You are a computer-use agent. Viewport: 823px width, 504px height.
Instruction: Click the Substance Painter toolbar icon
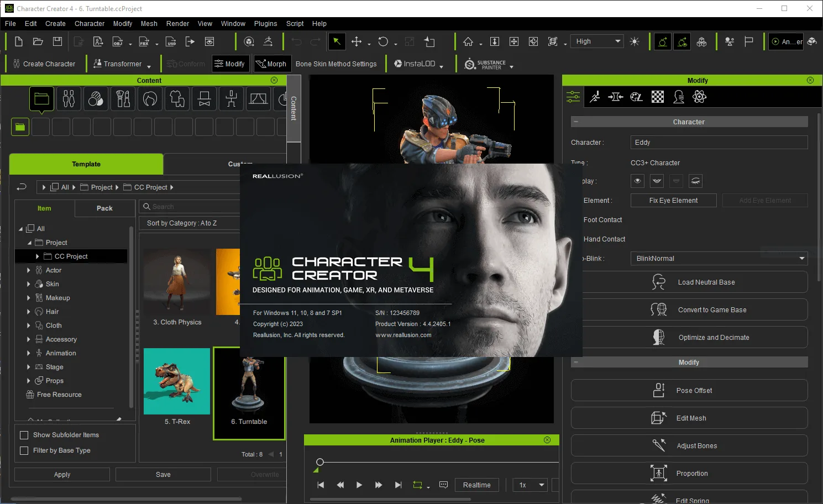[485, 64]
